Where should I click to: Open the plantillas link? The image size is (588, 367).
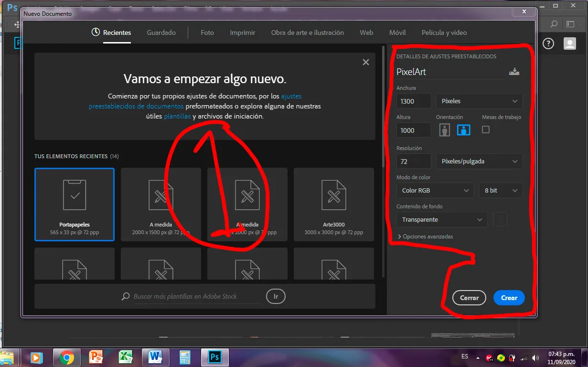pos(177,116)
